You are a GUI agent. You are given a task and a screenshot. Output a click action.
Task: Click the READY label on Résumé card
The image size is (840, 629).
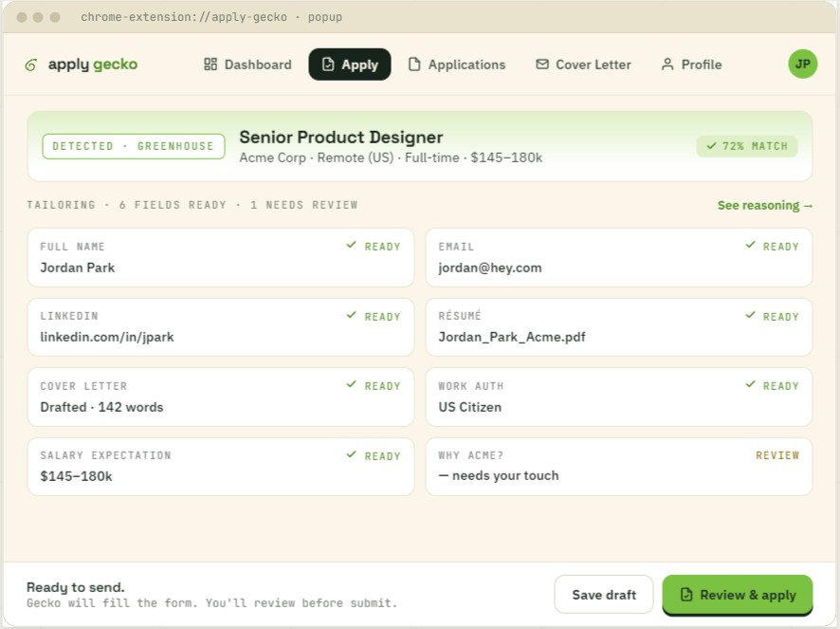(x=781, y=317)
